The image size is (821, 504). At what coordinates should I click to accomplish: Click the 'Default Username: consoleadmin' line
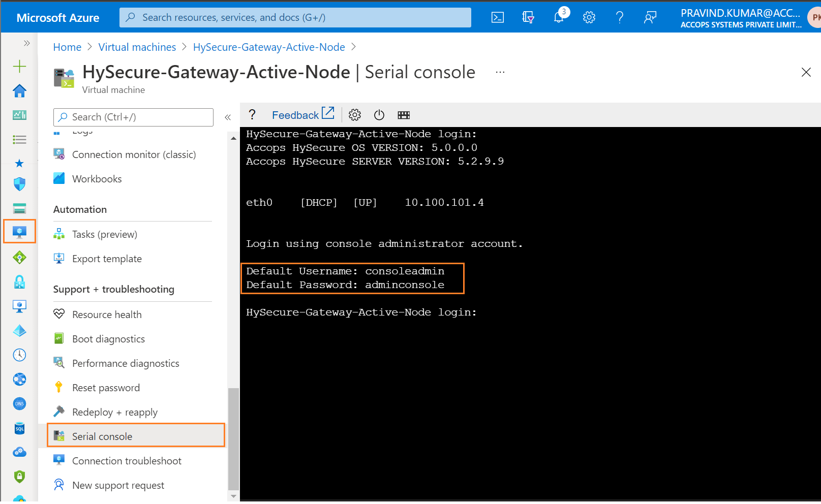[345, 271]
